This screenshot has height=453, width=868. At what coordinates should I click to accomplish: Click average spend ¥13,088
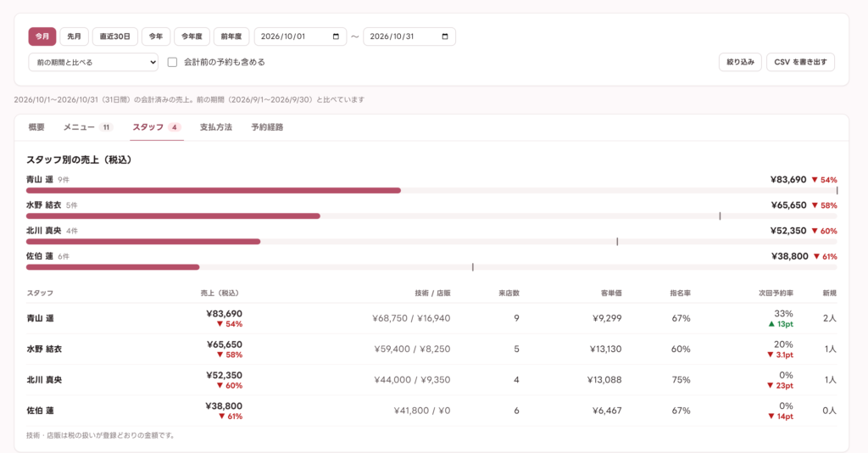604,380
